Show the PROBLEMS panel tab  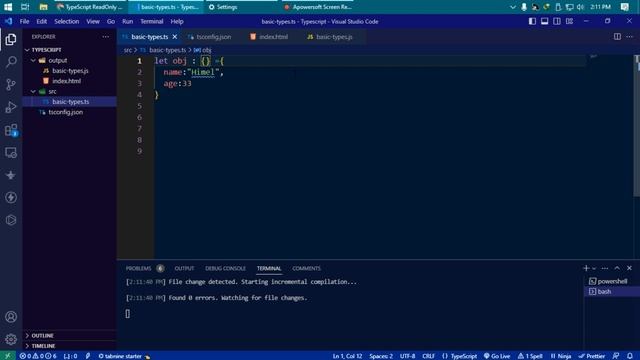point(138,268)
